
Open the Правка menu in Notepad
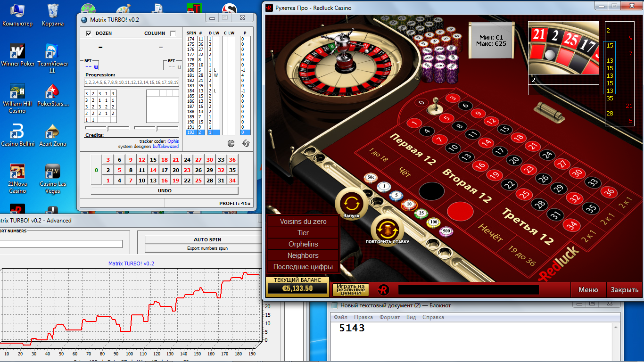[363, 317]
